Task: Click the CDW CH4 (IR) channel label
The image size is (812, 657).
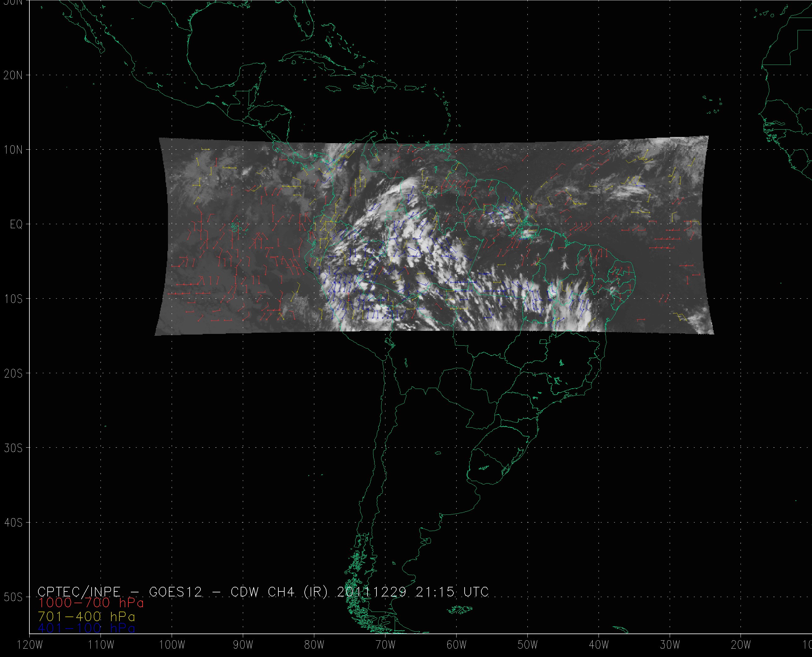Action: tap(279, 592)
